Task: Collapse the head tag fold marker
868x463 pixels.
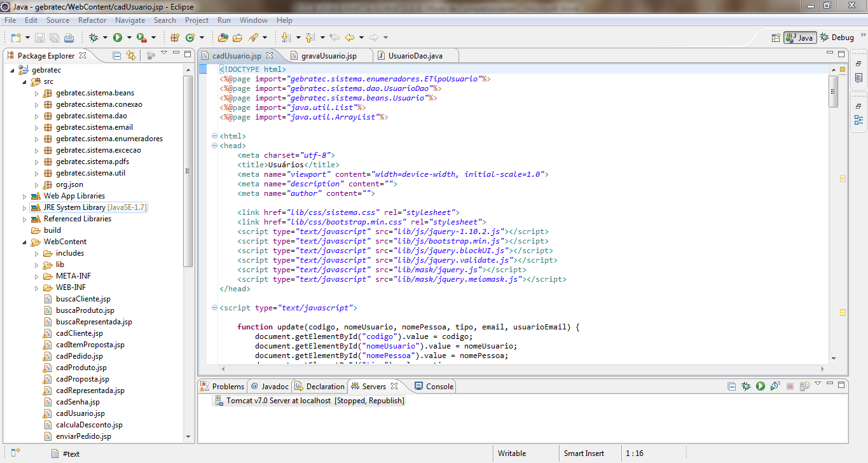Action: point(214,146)
